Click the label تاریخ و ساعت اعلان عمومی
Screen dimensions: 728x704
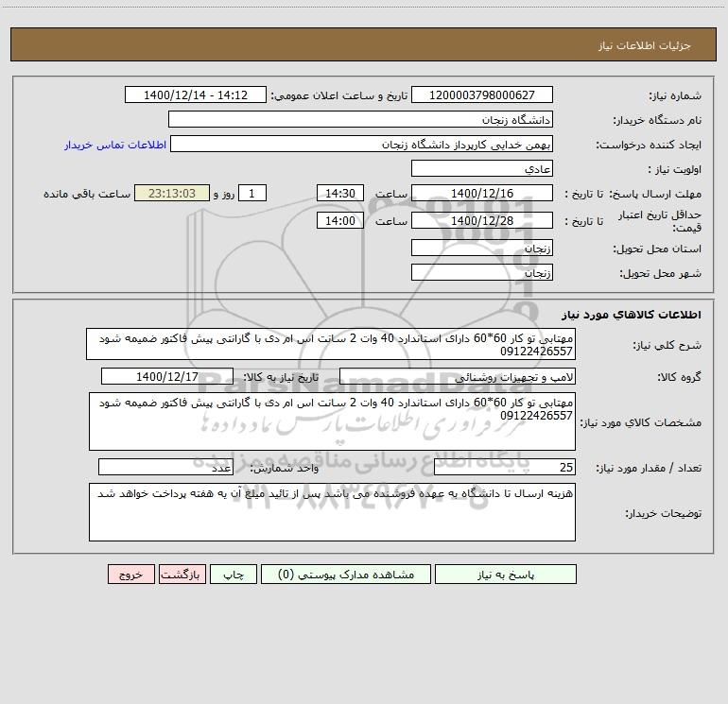[x=339, y=95]
